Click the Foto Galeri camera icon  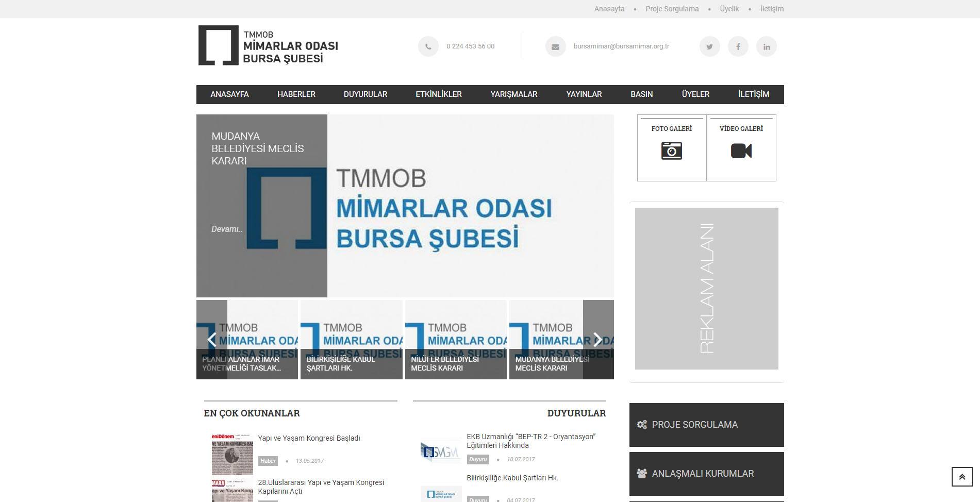671,151
